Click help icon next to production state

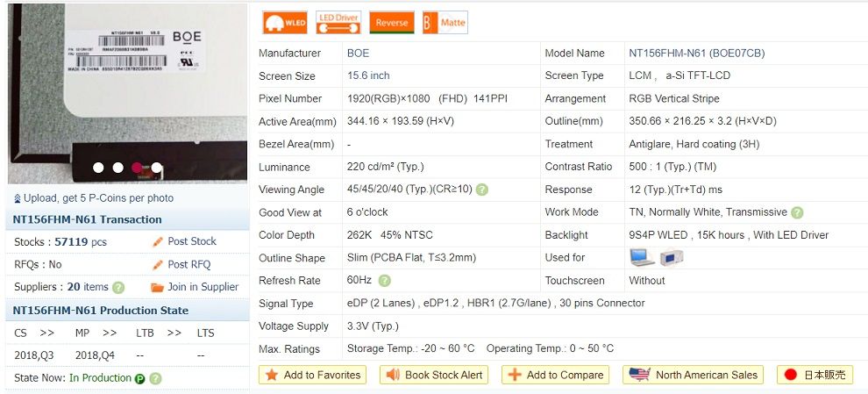(155, 379)
